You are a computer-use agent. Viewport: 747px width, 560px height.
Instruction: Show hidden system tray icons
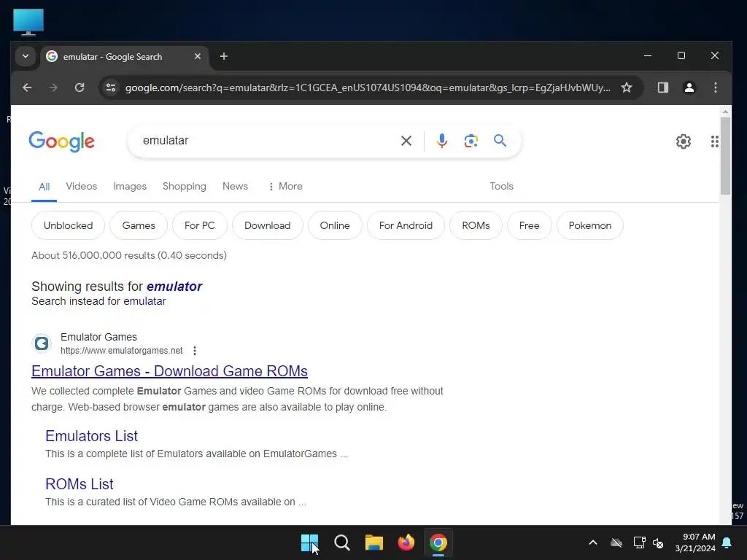[x=593, y=542]
